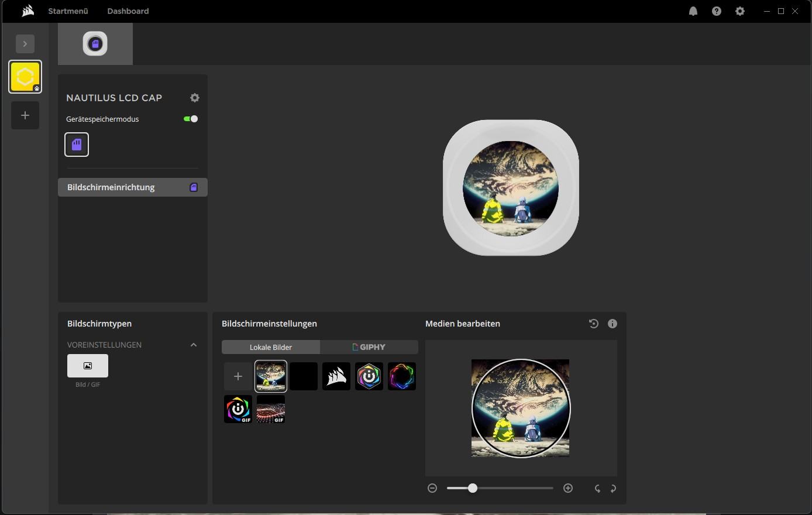Click the circular crop preview in Medien bearbeiten
This screenshot has width=812, height=515.
(x=521, y=408)
